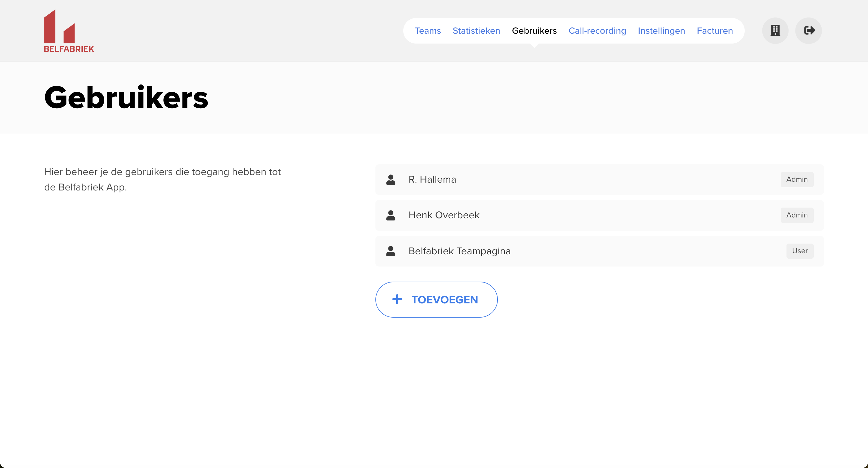Click the Admin badge next to R. Hallema

[x=797, y=179]
